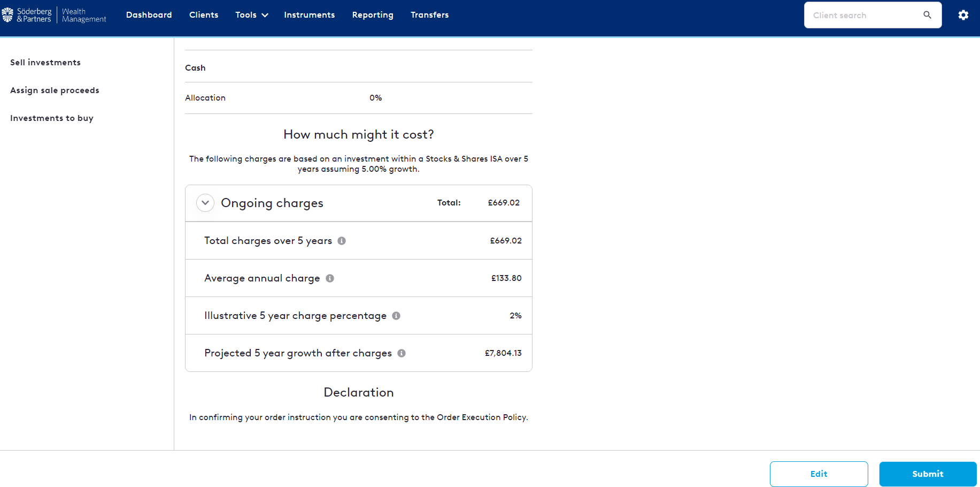Collapse the Ongoing charges section
The height and width of the screenshot is (487, 980).
point(205,203)
